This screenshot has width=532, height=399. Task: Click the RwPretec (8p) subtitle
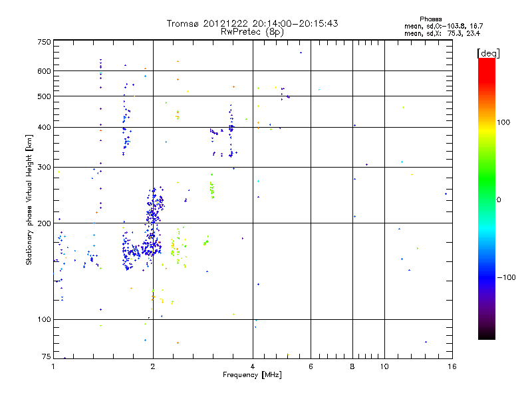(x=252, y=32)
